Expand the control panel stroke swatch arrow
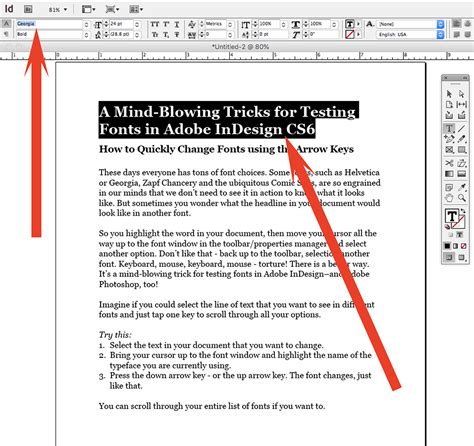The height and width of the screenshot is (446, 474). pos(359,34)
